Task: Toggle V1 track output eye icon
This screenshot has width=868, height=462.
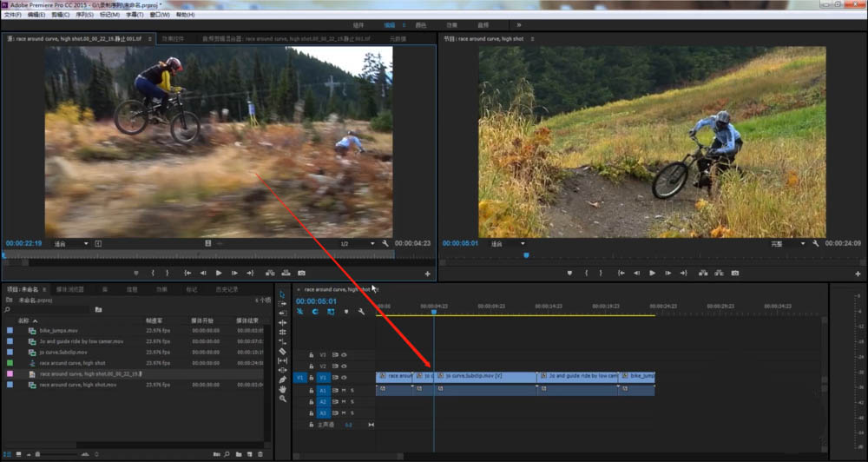Action: tap(344, 378)
